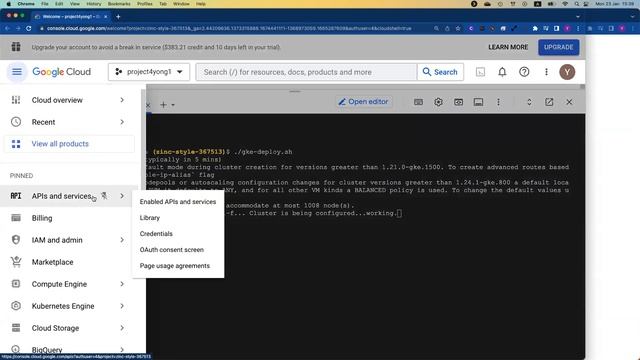Add a new Cloud Shell terminal tab
Screen dimensions: 640x360
163,105
